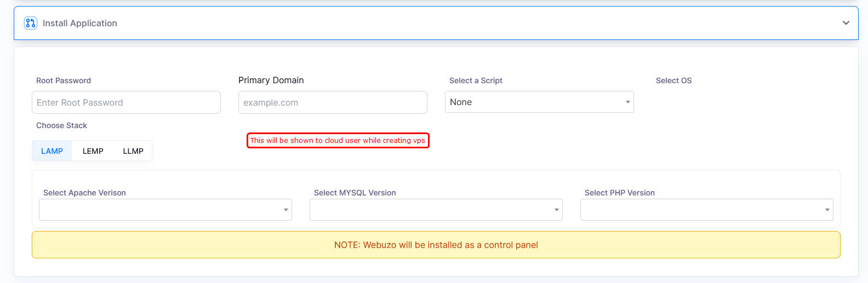This screenshot has height=283, width=868.
Task: Focus the Enter Root Password field
Action: [x=126, y=102]
